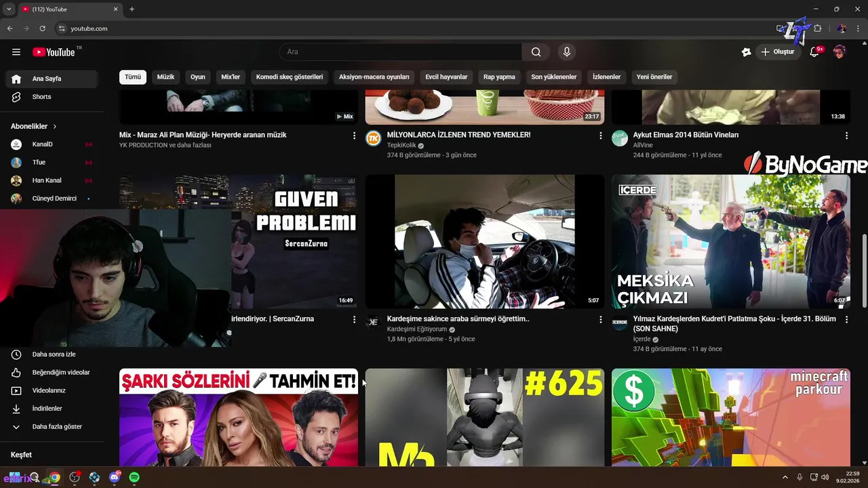
Task: Select Aksiyon-macera oyunları chip
Action: click(x=374, y=77)
